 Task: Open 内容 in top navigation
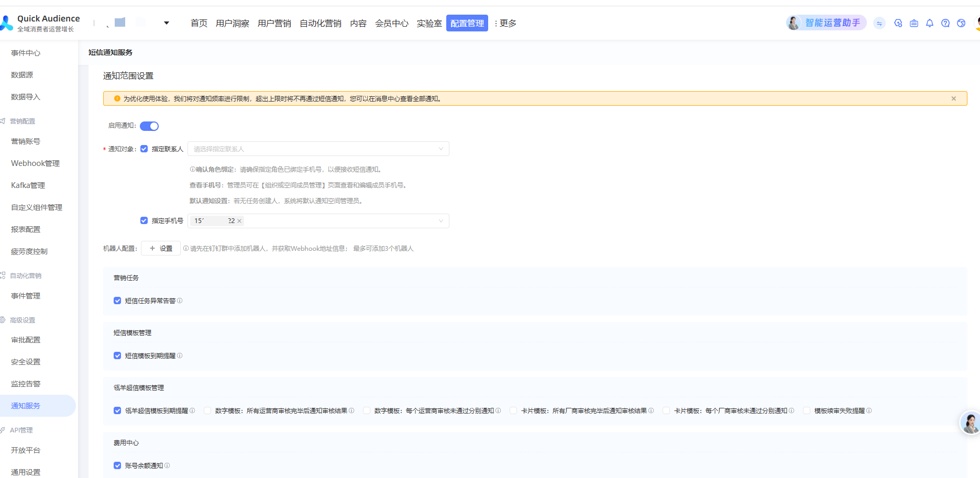[x=358, y=23]
